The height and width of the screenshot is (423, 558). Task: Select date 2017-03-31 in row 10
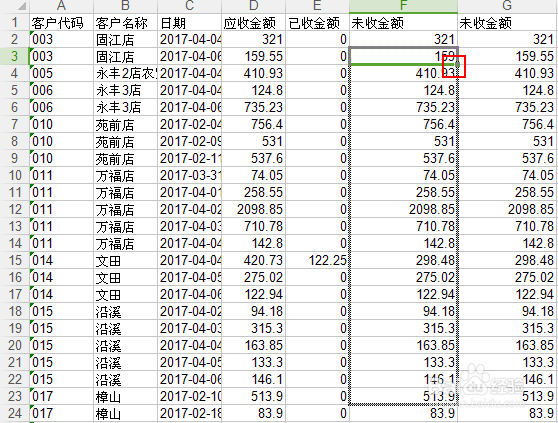(x=189, y=175)
